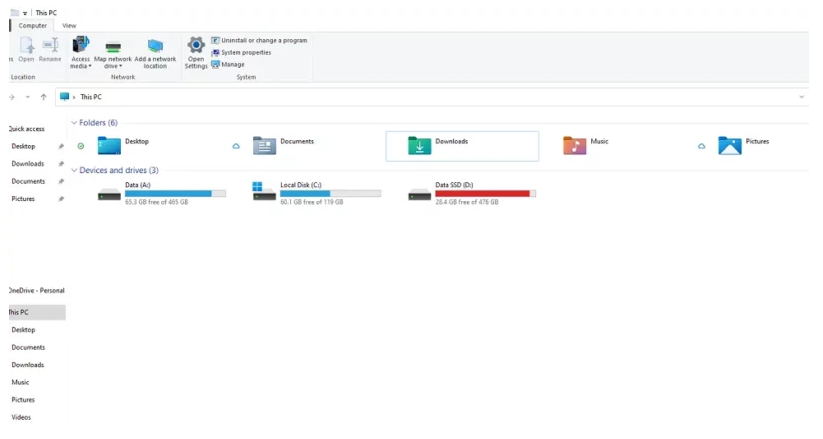Select the Computer ribbon tab
The height and width of the screenshot is (439, 823).
(x=32, y=25)
